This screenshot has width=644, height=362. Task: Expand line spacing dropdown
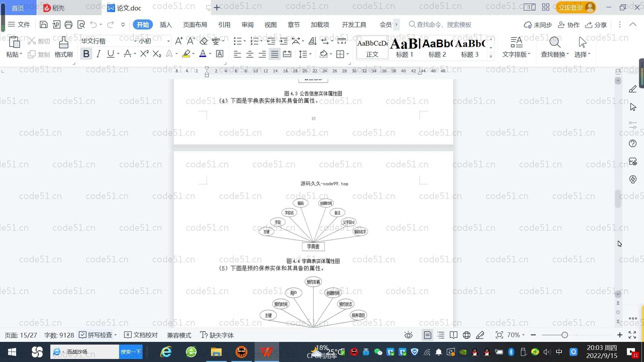pos(310,54)
